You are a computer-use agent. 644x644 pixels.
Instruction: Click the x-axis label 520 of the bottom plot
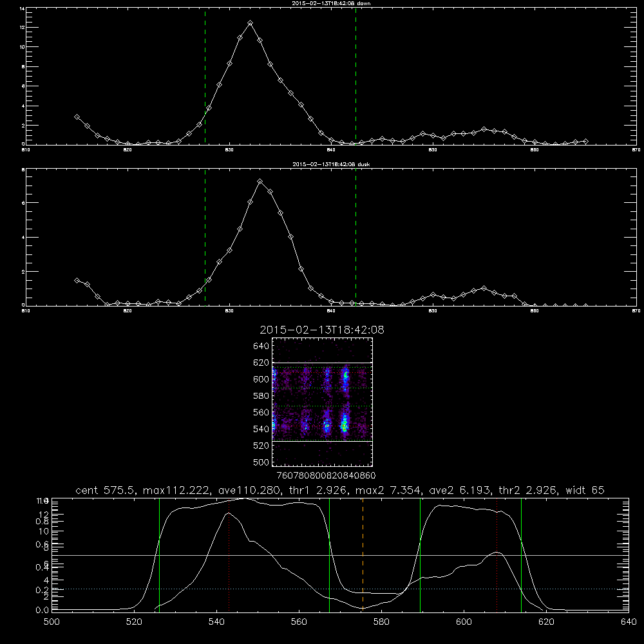point(134,622)
